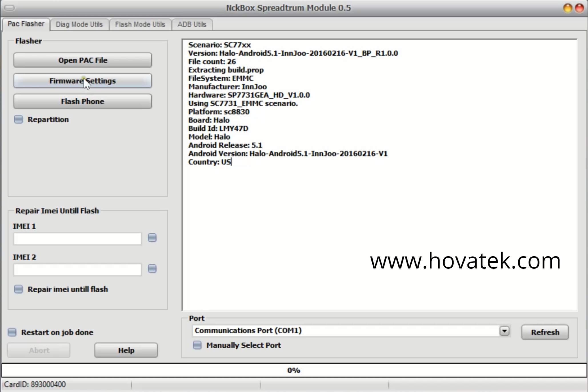Refresh the port list

545,332
